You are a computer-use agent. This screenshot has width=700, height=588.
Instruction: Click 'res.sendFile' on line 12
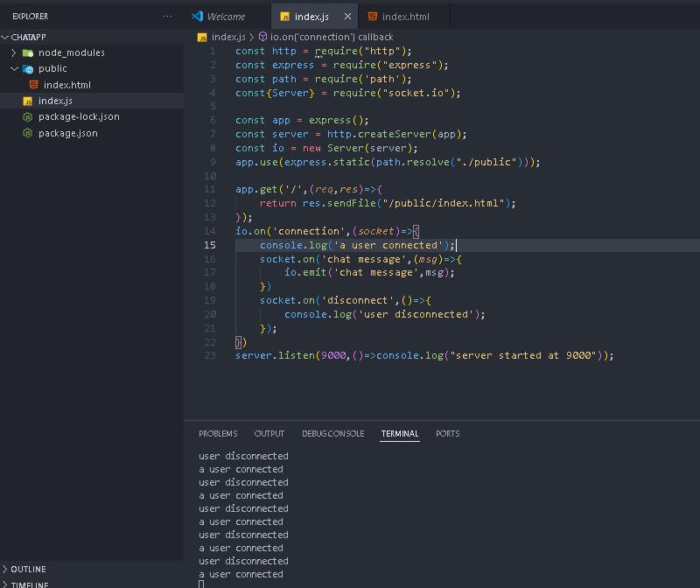339,203
